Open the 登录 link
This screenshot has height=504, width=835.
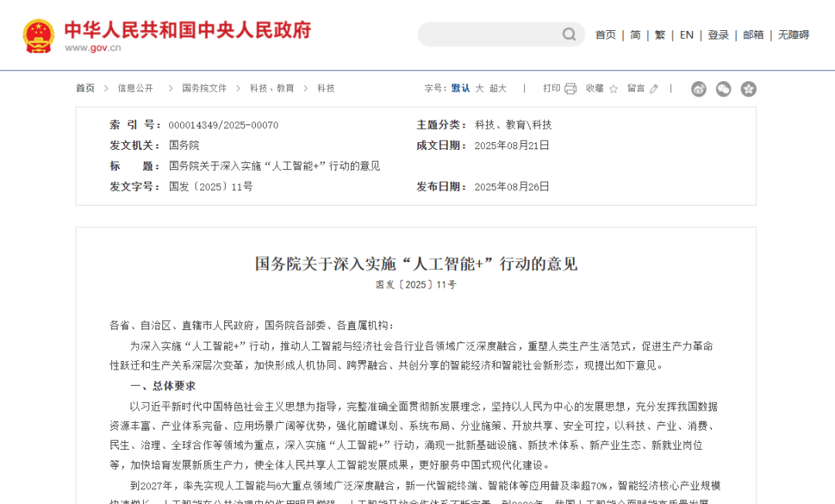[717, 35]
